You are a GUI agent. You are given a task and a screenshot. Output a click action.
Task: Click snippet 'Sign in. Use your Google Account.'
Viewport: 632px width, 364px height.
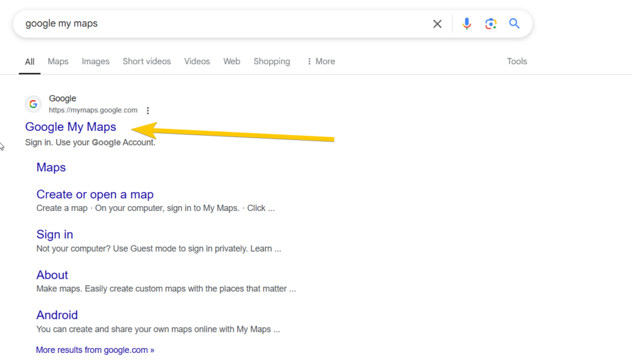(90, 143)
